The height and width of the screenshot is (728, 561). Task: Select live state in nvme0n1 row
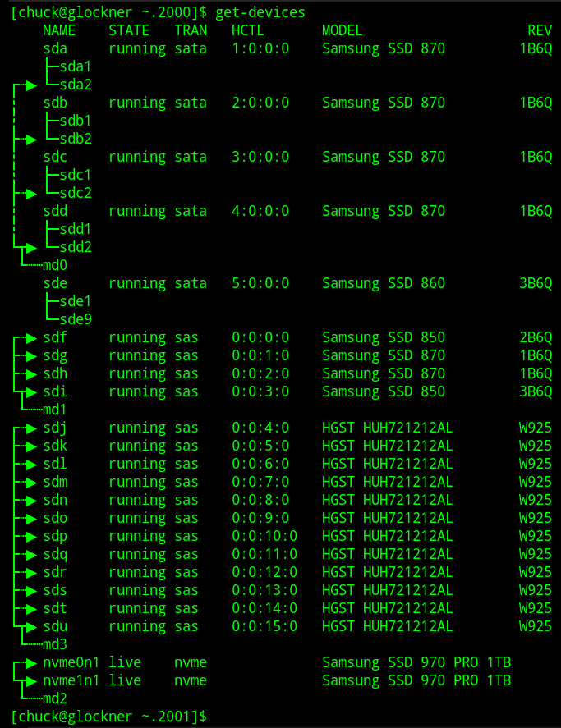pyautogui.click(x=125, y=662)
